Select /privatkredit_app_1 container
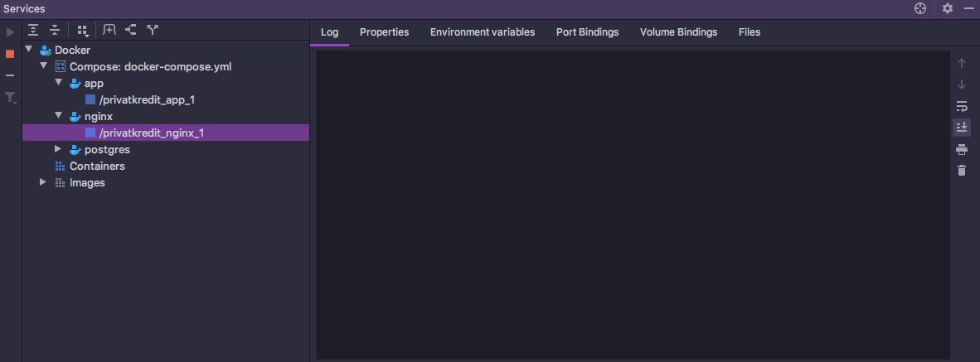Image resolution: width=980 pixels, height=362 pixels. (148, 100)
